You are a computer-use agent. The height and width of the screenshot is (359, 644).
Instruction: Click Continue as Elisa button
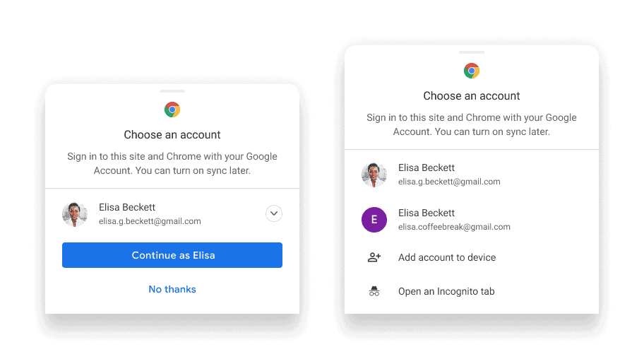point(172,255)
